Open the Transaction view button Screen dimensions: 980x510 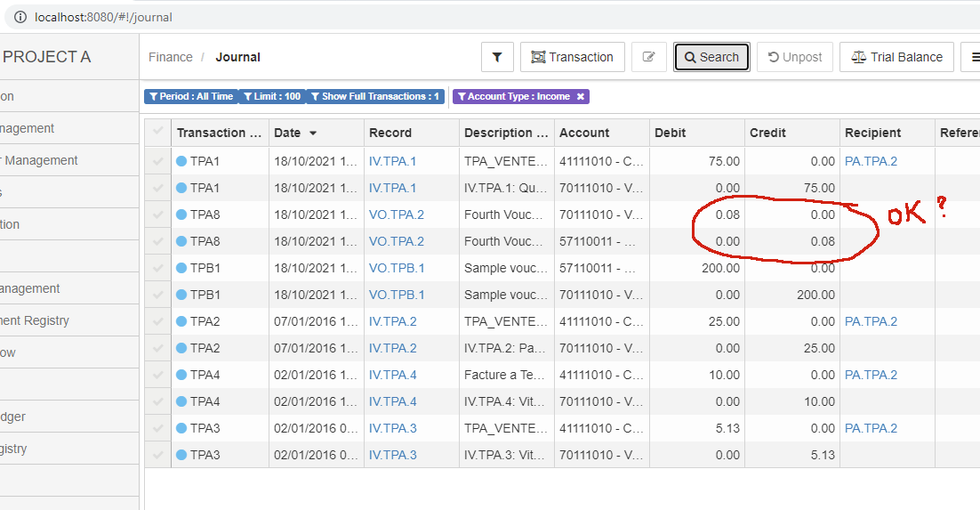573,57
